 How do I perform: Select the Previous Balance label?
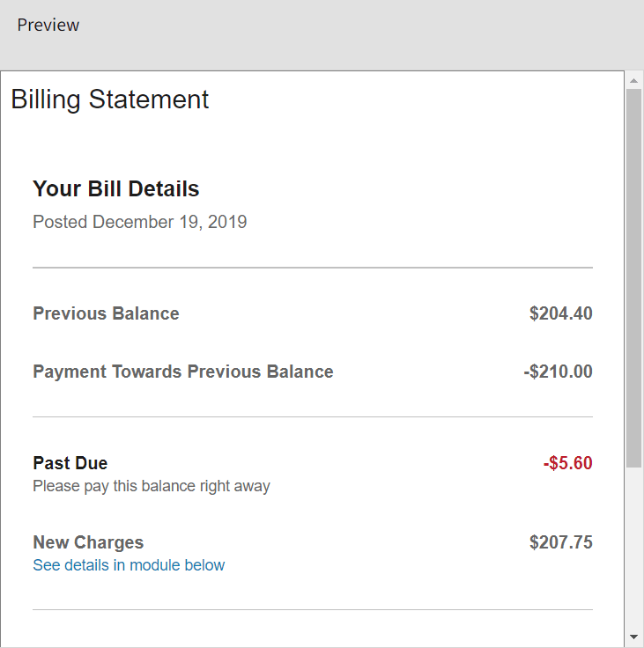106,313
